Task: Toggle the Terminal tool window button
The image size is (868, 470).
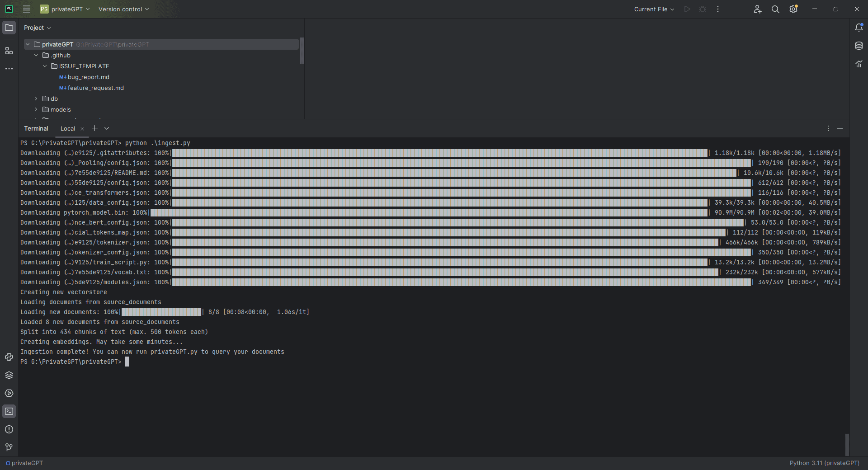Action: coord(9,411)
